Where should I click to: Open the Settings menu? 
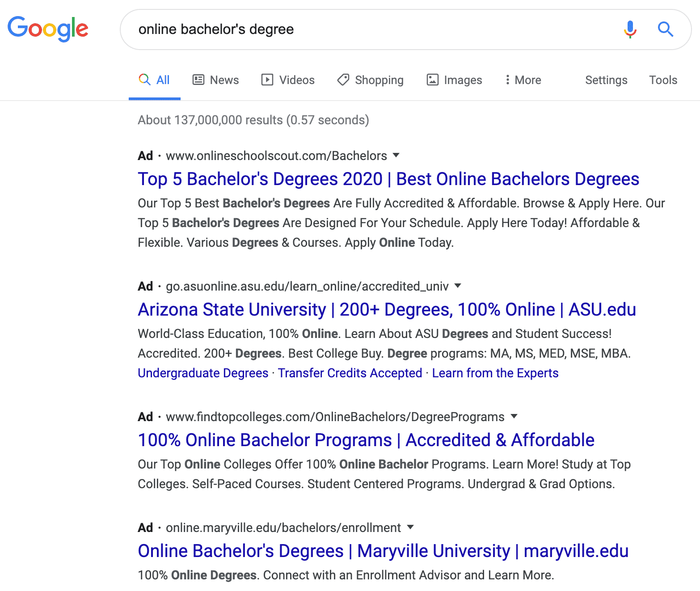tap(606, 80)
